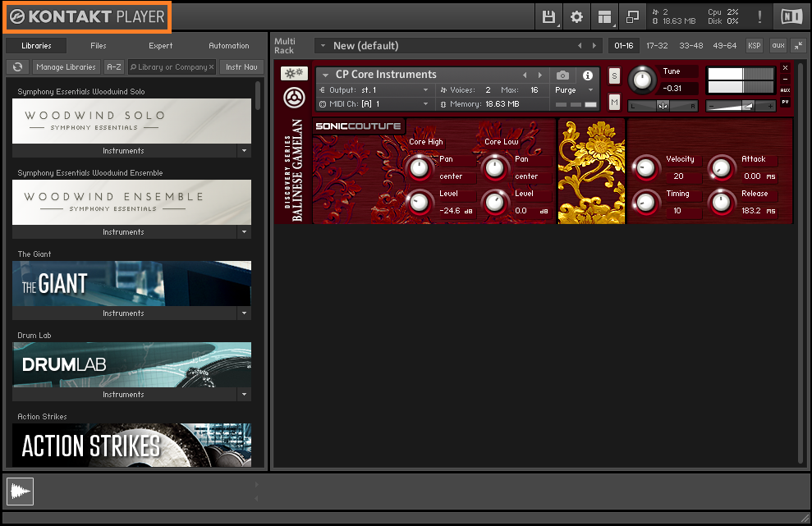Clear the library search with X icon

pos(211,67)
